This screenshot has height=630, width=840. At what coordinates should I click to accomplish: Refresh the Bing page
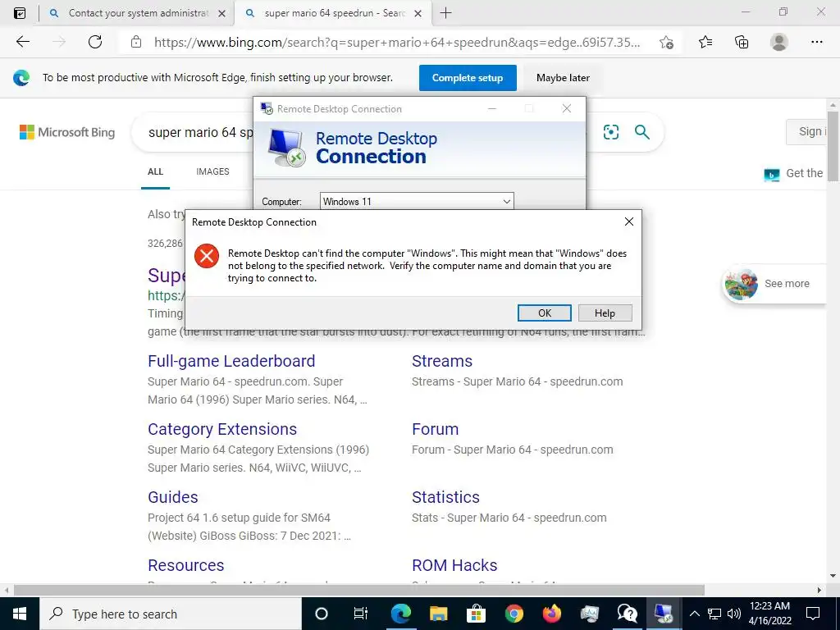(x=95, y=42)
